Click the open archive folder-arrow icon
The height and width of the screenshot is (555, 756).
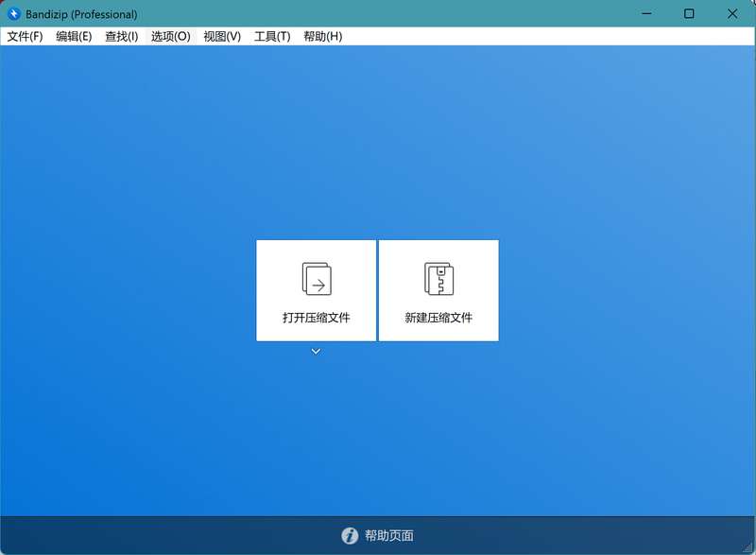click(317, 279)
